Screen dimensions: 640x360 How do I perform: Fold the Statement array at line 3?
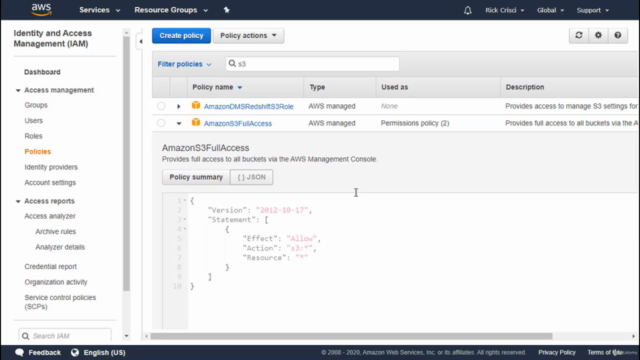(184, 220)
